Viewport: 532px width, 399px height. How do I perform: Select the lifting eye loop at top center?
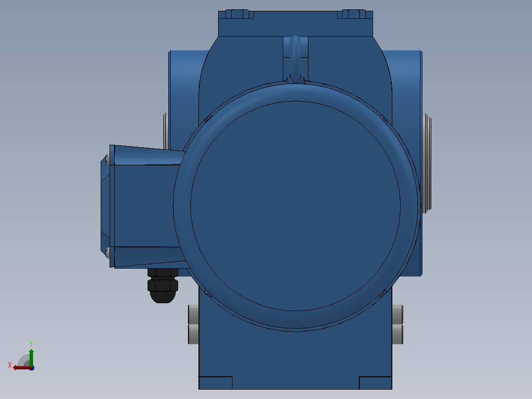[x=295, y=58]
